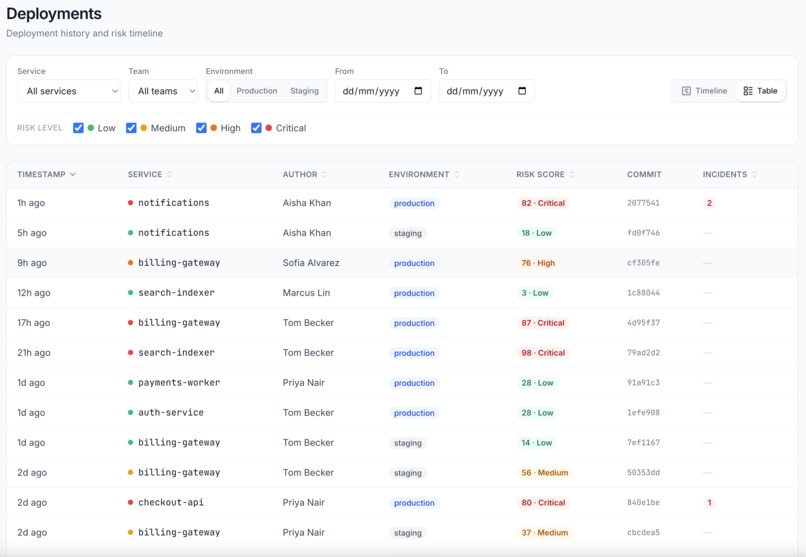This screenshot has height=557, width=806.
Task: Click commit hash 50353dd
Action: tap(643, 472)
